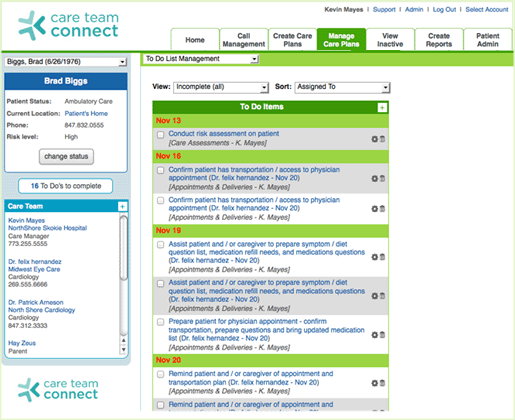
Task: Click gear icon on gray-shaded Confirm patient transportation row
Action: pyautogui.click(x=375, y=179)
